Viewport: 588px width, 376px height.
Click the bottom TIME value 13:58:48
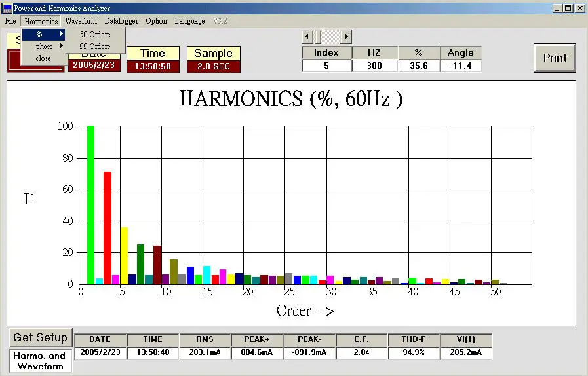pos(153,352)
